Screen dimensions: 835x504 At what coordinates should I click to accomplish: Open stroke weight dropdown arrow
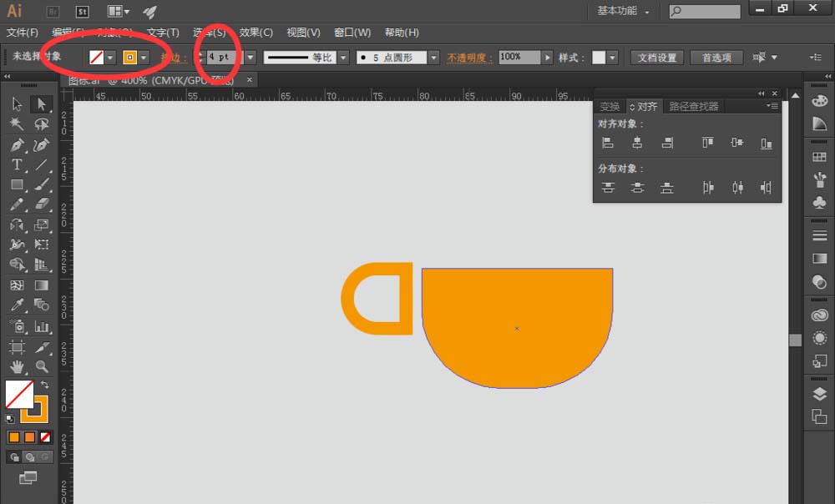(x=250, y=57)
